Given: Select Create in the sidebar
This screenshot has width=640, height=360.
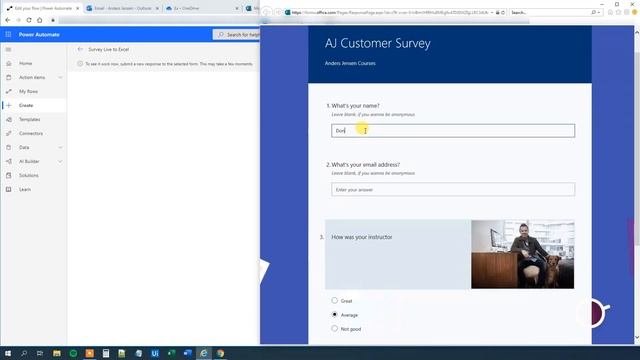Looking at the screenshot, I should (x=26, y=105).
